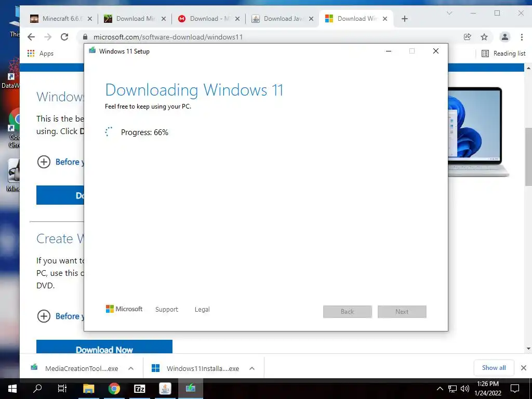Close the Minecraft 6.6 tab
Viewport: 532px width, 399px height.
(x=90, y=19)
